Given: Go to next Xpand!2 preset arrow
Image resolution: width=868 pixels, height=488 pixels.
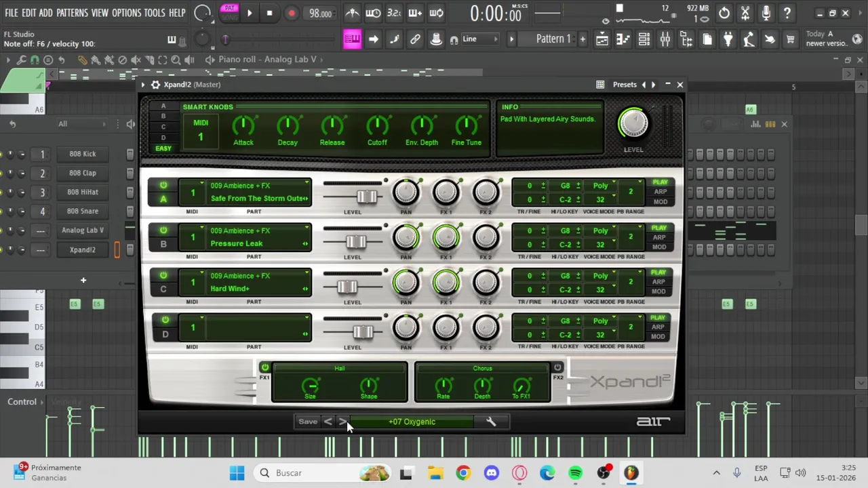Looking at the screenshot, I should pos(343,422).
